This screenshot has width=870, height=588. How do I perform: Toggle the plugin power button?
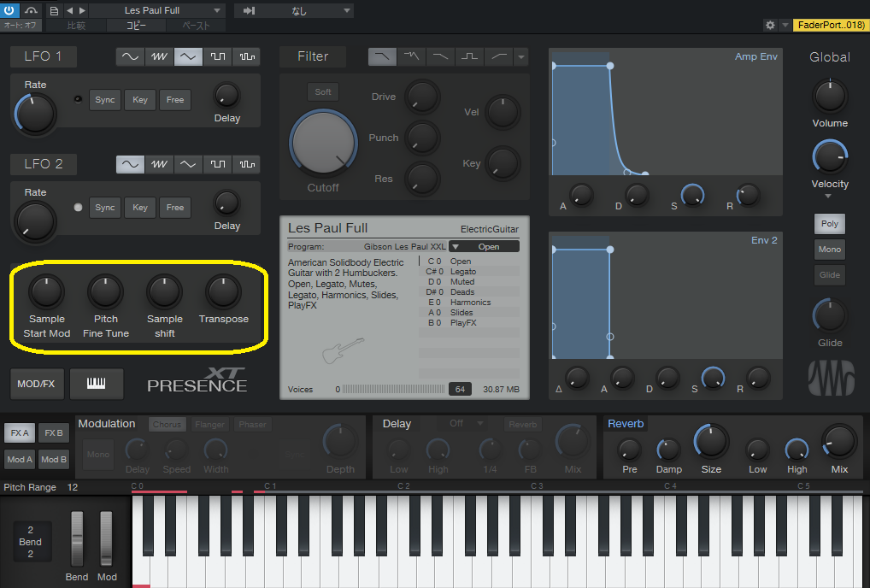coord(9,10)
